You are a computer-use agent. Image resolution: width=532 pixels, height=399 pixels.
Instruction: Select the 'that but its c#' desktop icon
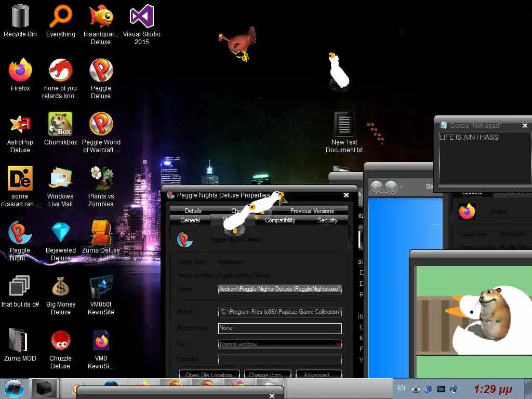coord(20,291)
